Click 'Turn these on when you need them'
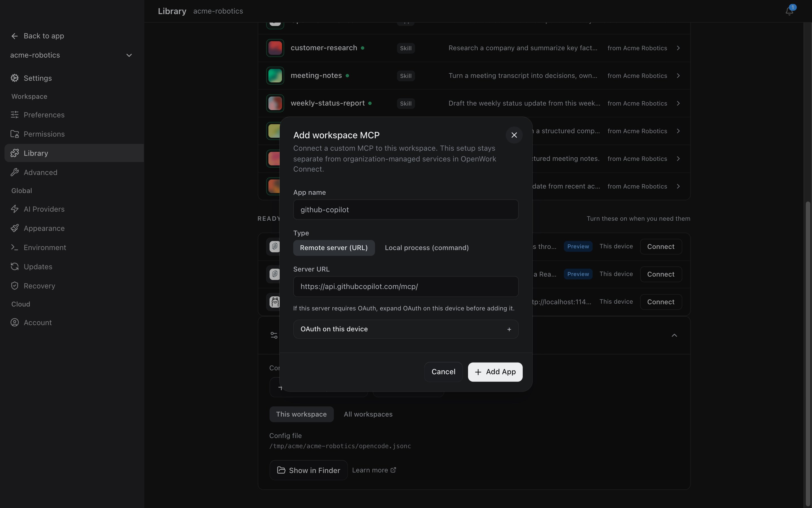 (638, 219)
